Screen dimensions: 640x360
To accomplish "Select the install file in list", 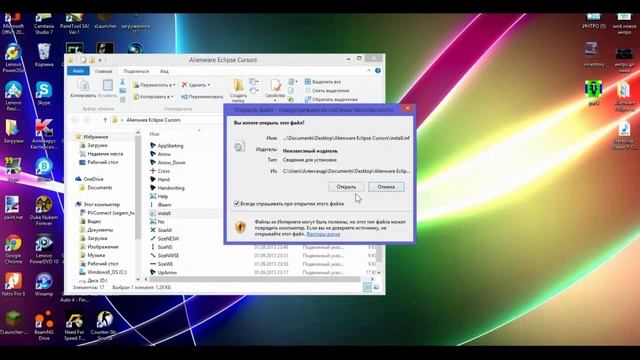I will (164, 213).
